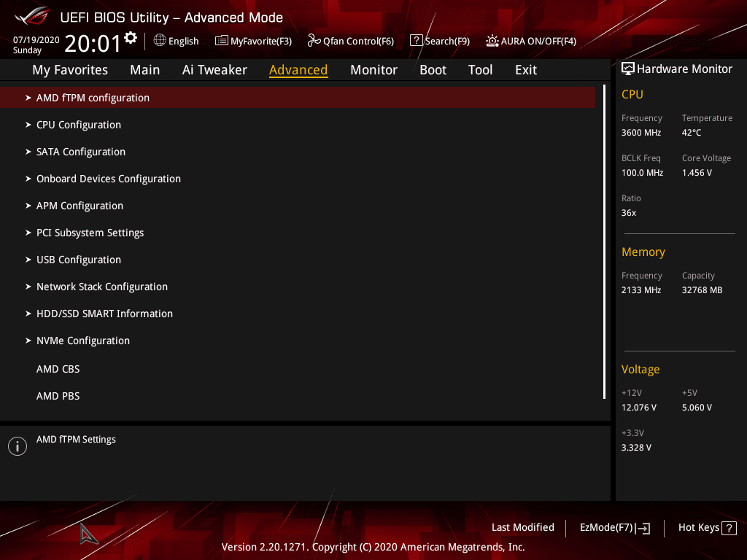Viewport: 747px width, 560px height.
Task: Open the Exit tab
Action: coord(526,70)
